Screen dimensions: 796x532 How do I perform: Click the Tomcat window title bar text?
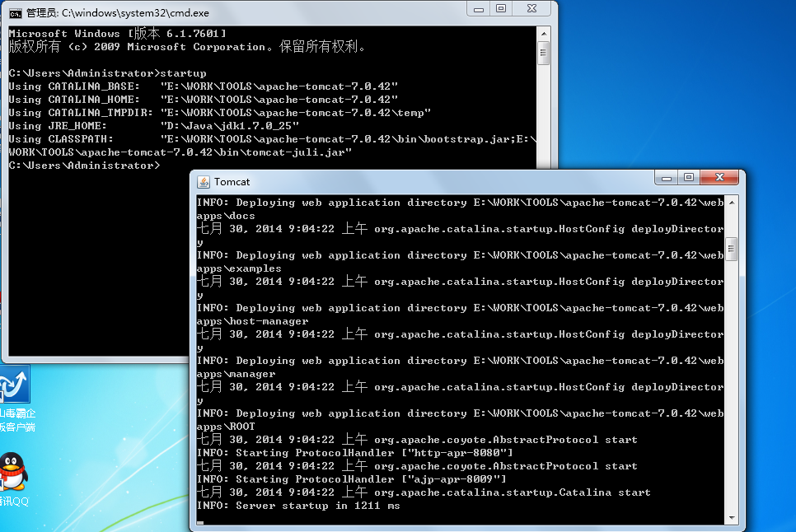click(232, 182)
